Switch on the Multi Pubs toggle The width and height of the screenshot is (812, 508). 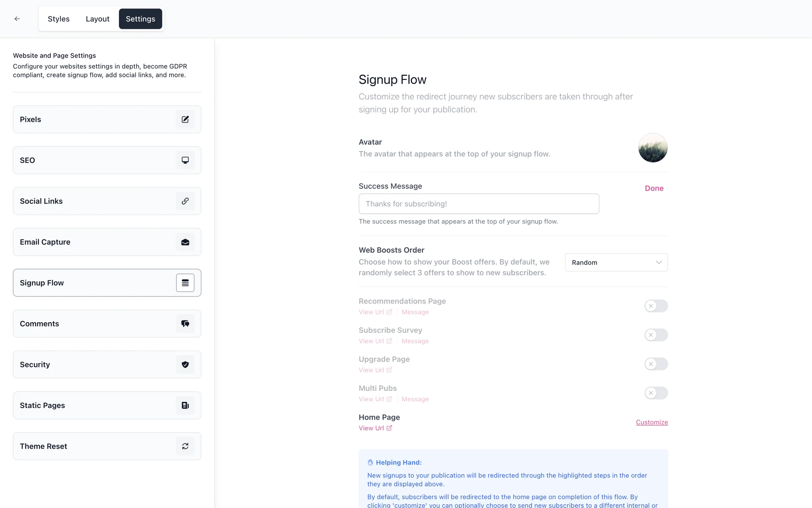point(656,393)
